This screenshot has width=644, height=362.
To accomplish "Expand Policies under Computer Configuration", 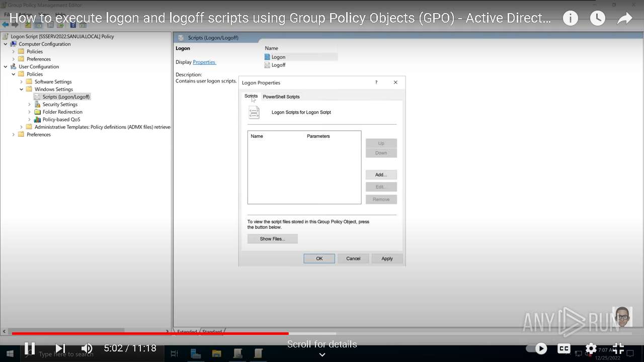I will [14, 51].
